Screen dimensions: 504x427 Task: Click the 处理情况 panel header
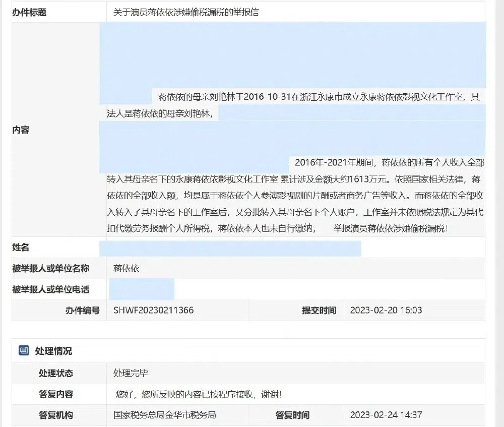[54, 350]
